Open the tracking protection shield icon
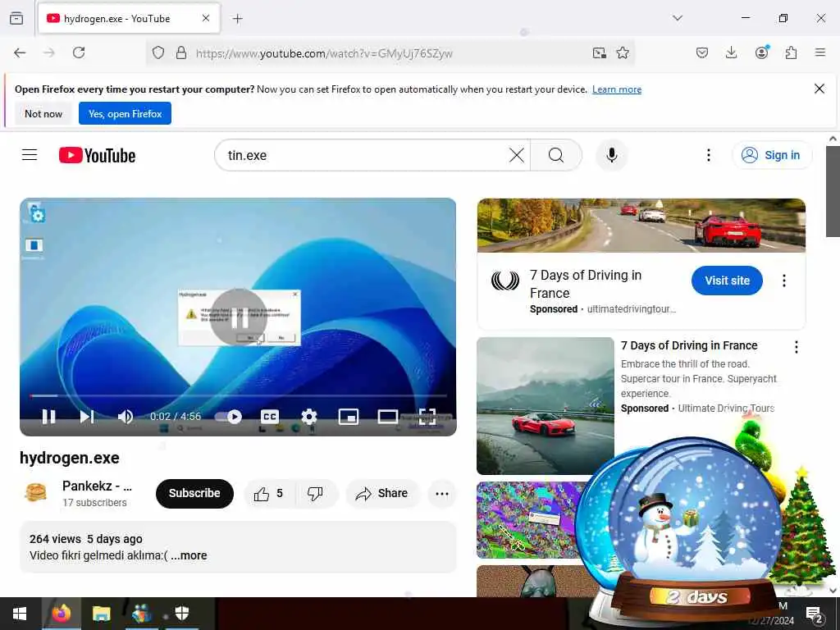840x630 pixels. point(158,52)
